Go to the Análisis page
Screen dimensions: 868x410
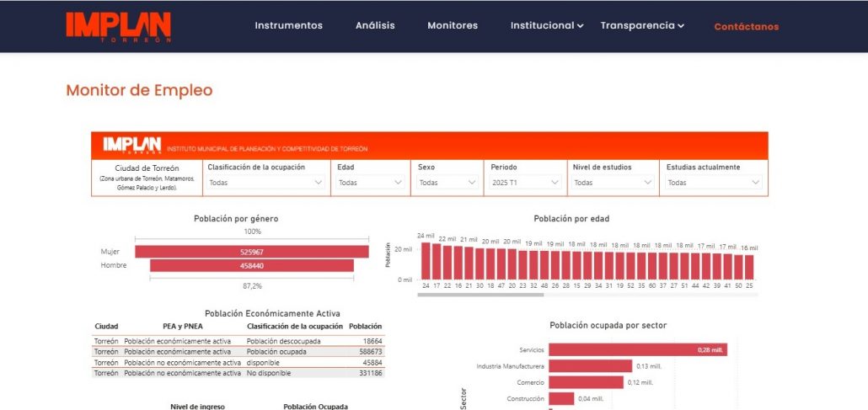coord(375,25)
